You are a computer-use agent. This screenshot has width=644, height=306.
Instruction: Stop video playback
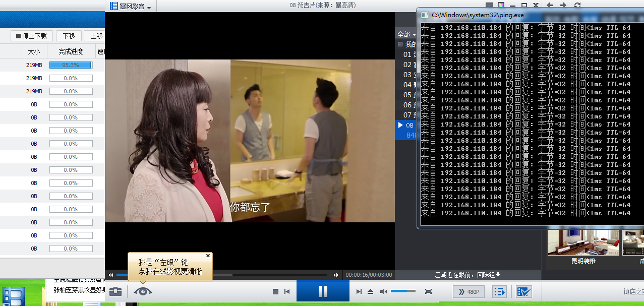(x=275, y=291)
